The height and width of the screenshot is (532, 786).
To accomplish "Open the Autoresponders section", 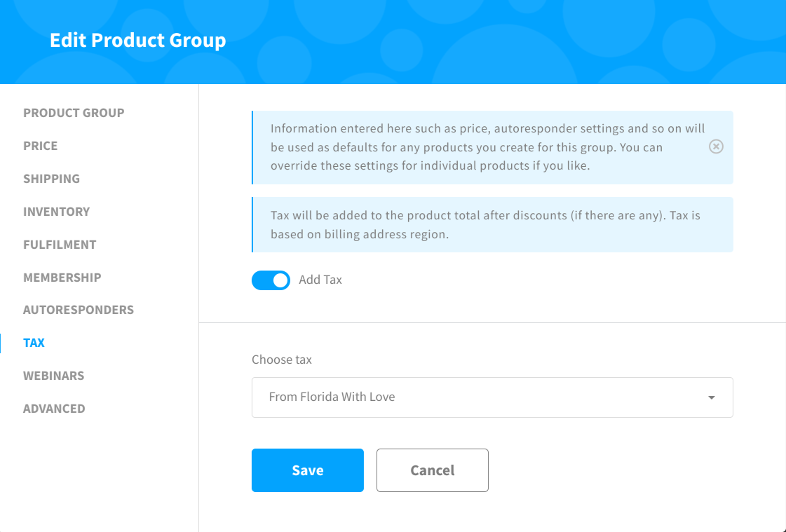I will pos(79,310).
